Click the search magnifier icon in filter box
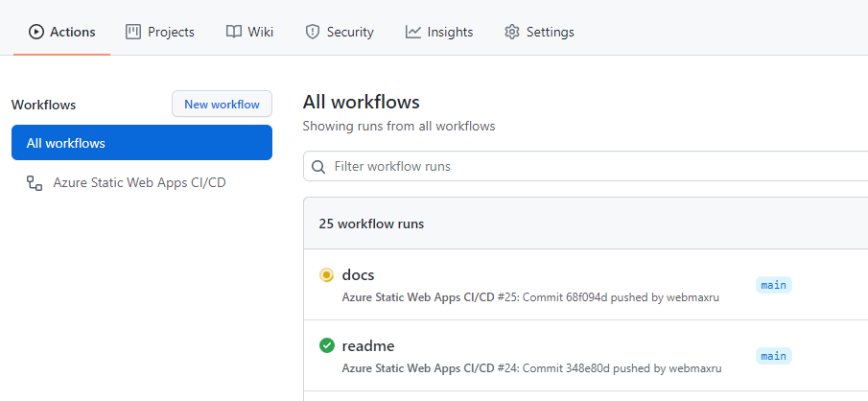Image resolution: width=868 pixels, height=401 pixels. [318, 167]
